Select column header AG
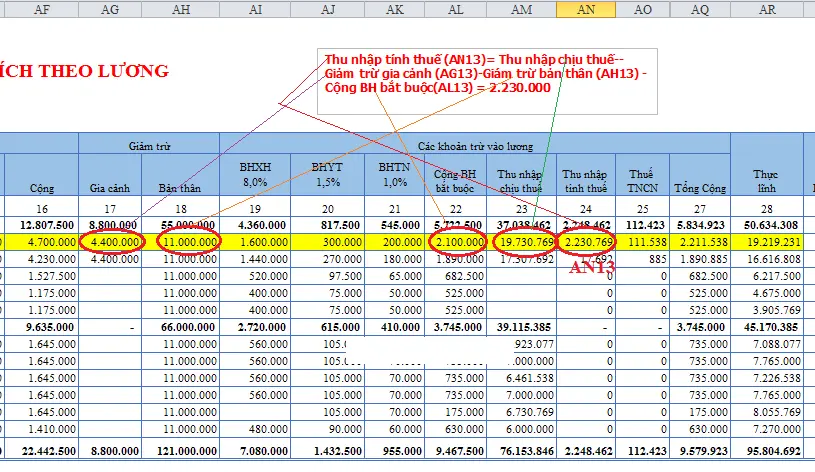The height and width of the screenshot is (472, 815). click(110, 9)
